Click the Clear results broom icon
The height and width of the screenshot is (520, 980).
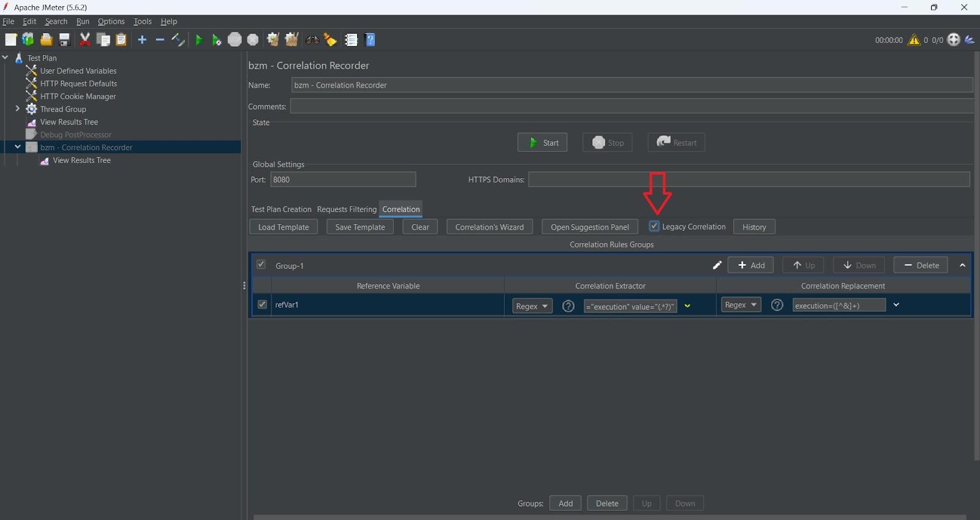click(273, 40)
